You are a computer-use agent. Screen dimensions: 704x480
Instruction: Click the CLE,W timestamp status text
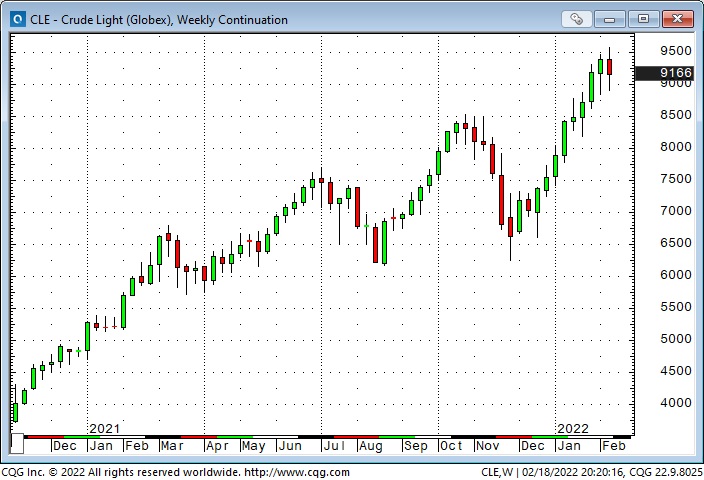592,472
